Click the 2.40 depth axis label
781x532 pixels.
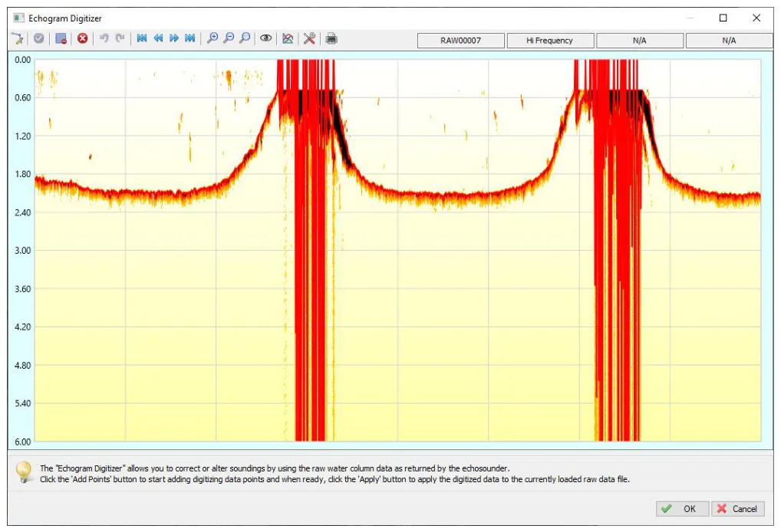[x=22, y=212]
